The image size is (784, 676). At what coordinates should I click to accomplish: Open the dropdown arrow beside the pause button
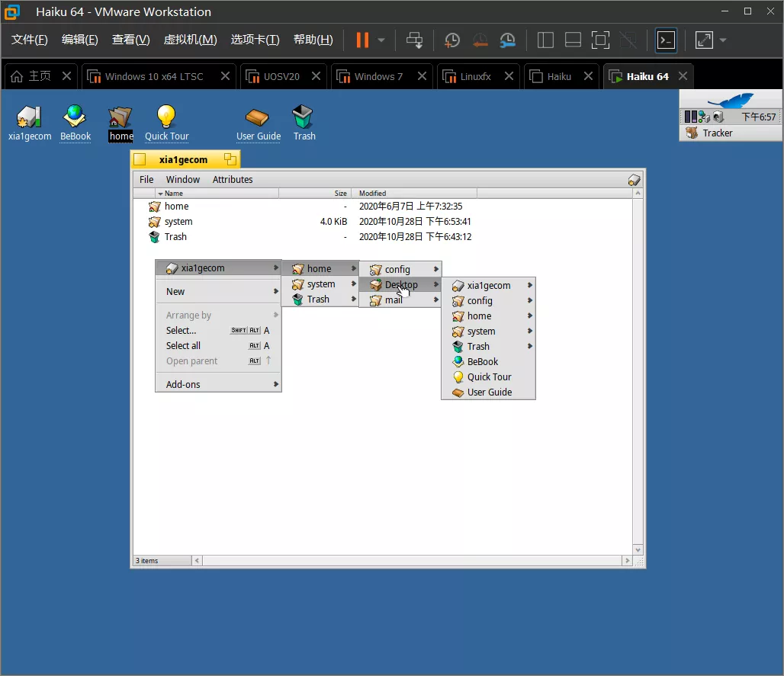381,40
